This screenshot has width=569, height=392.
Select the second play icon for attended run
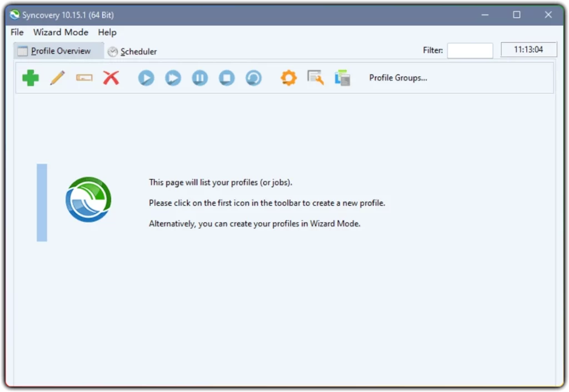pos(173,78)
